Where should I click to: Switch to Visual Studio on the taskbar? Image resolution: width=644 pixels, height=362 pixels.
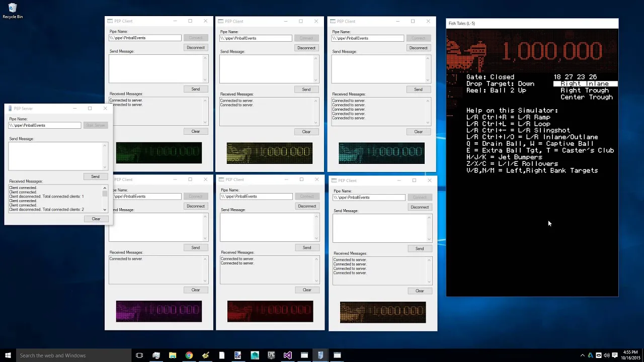(x=287, y=355)
